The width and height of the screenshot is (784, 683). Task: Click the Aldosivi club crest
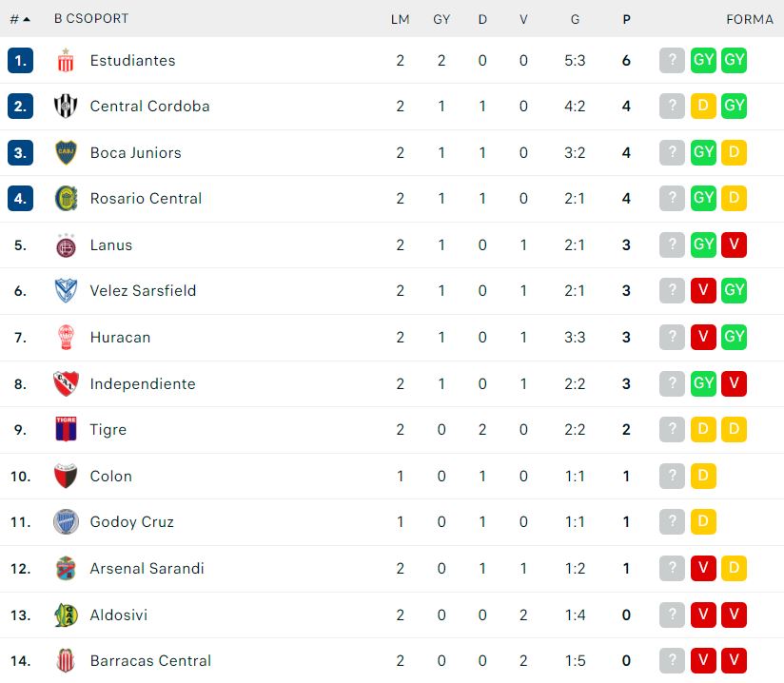(x=66, y=615)
